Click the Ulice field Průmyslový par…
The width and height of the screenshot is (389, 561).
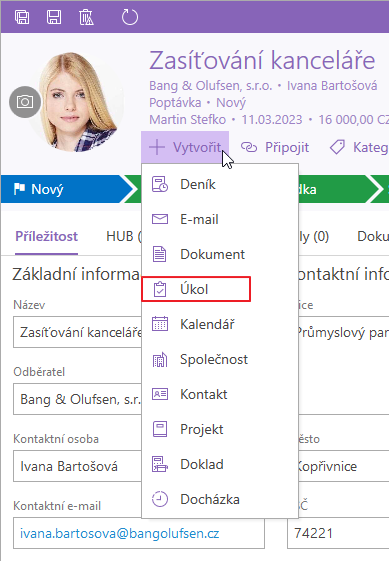(x=344, y=332)
